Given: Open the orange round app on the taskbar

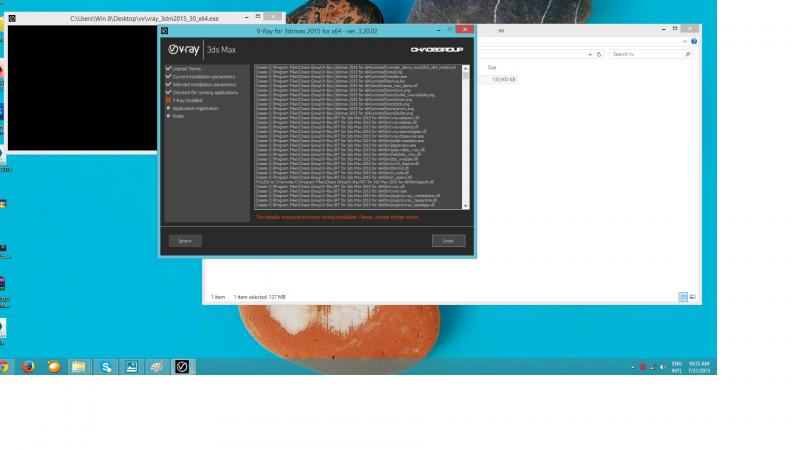Looking at the screenshot, I should click(x=54, y=366).
